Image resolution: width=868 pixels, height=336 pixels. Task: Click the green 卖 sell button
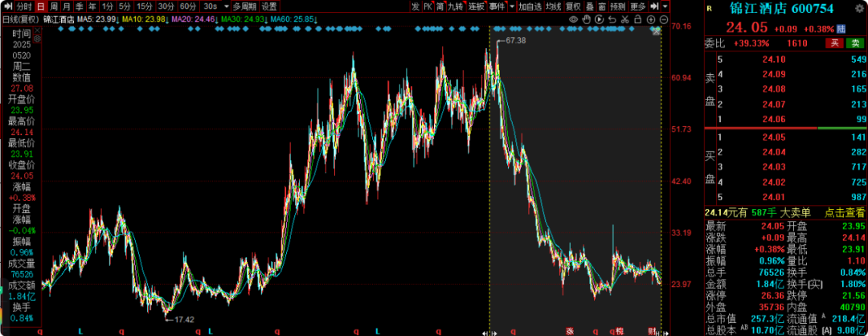pos(855,43)
